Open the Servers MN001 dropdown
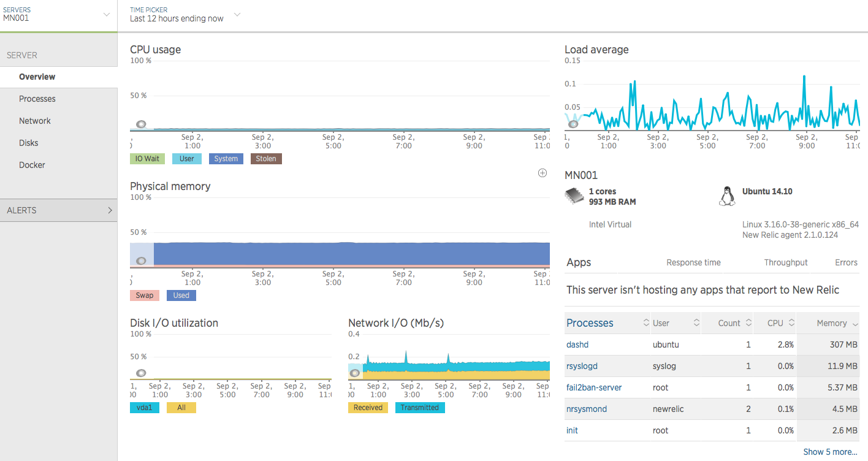This screenshot has height=461, width=868. pyautogui.click(x=58, y=15)
